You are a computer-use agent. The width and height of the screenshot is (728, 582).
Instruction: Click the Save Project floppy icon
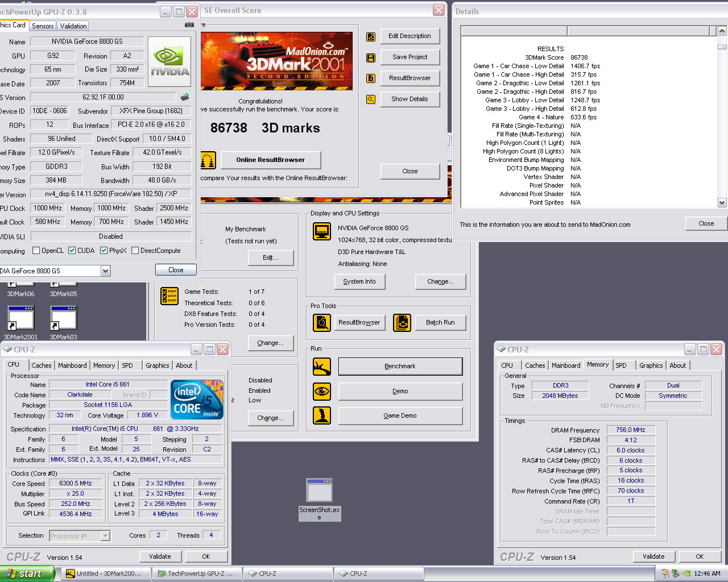pyautogui.click(x=371, y=57)
